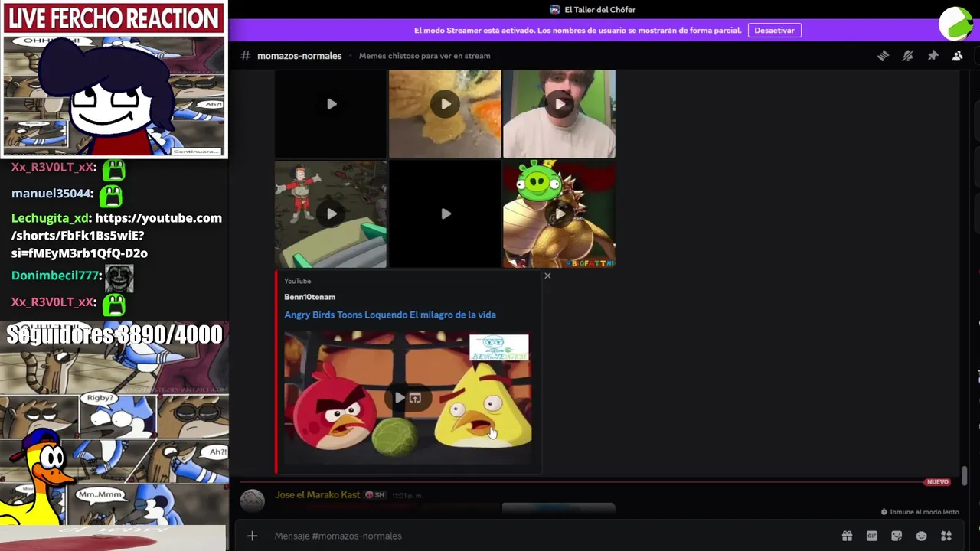Click the green circle overlay icon top-right
Viewport: 980px width, 551px height.
pyautogui.click(x=956, y=23)
